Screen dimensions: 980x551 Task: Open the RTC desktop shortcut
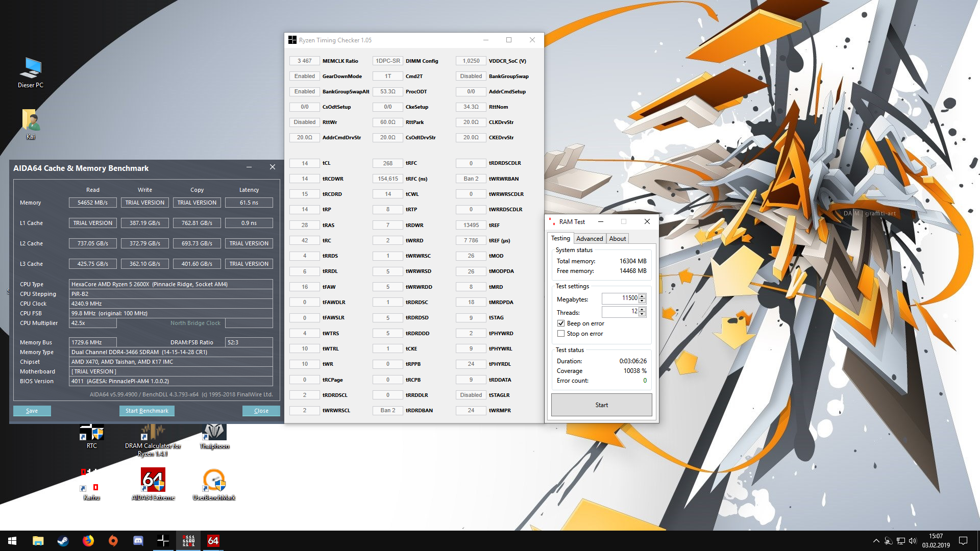click(x=92, y=434)
